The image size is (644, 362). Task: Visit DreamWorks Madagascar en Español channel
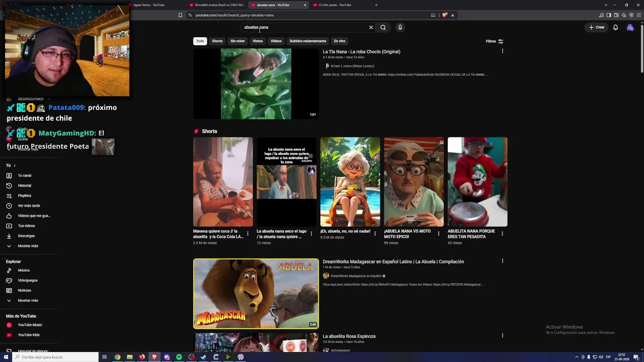[x=356, y=276]
